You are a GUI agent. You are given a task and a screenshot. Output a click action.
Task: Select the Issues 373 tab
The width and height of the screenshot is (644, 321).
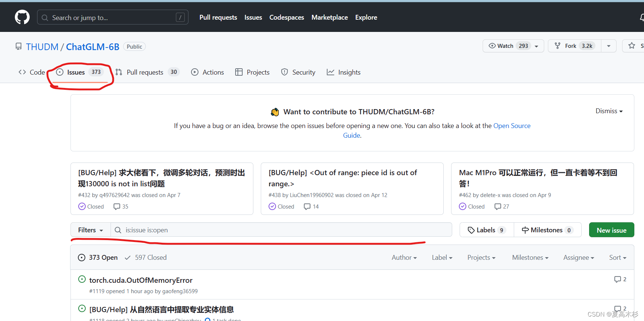click(80, 72)
